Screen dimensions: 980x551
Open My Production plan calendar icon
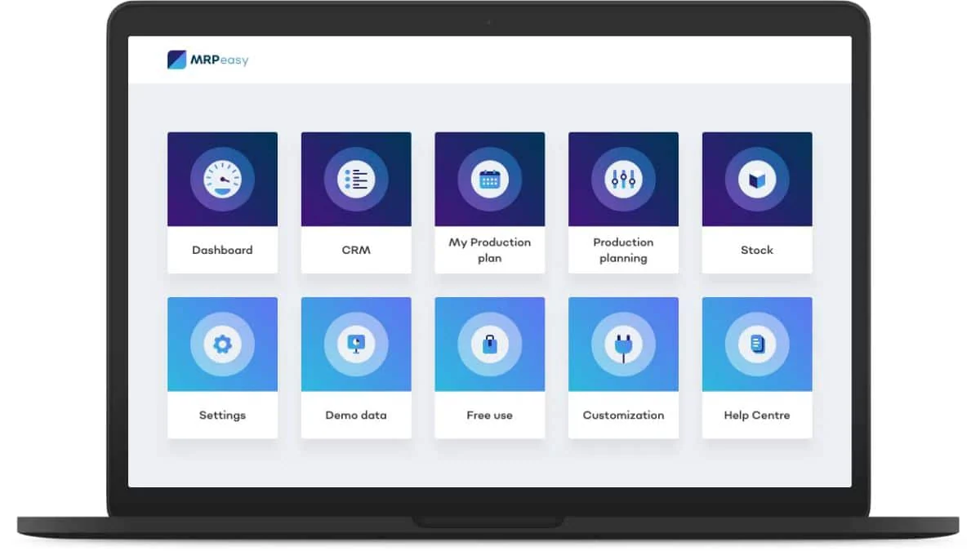coord(490,179)
